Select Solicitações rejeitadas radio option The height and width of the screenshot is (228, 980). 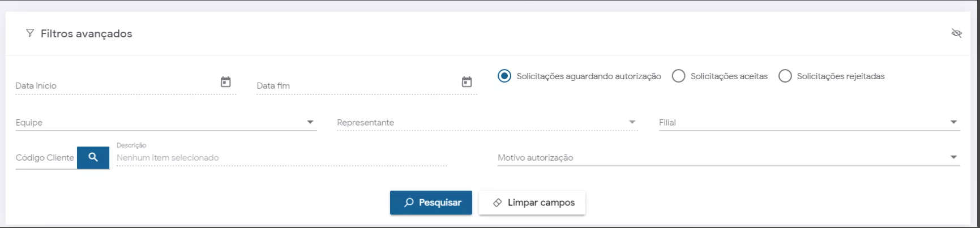pyautogui.click(x=785, y=76)
